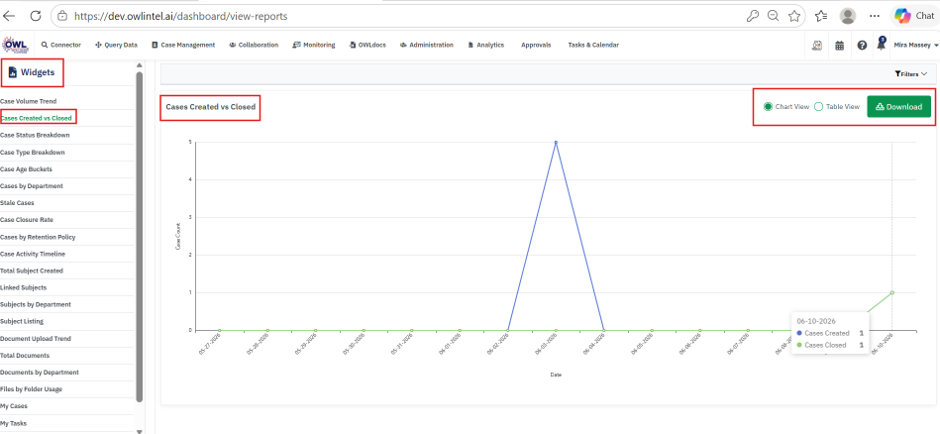Open the Case Status Breakdown widget

tap(35, 135)
